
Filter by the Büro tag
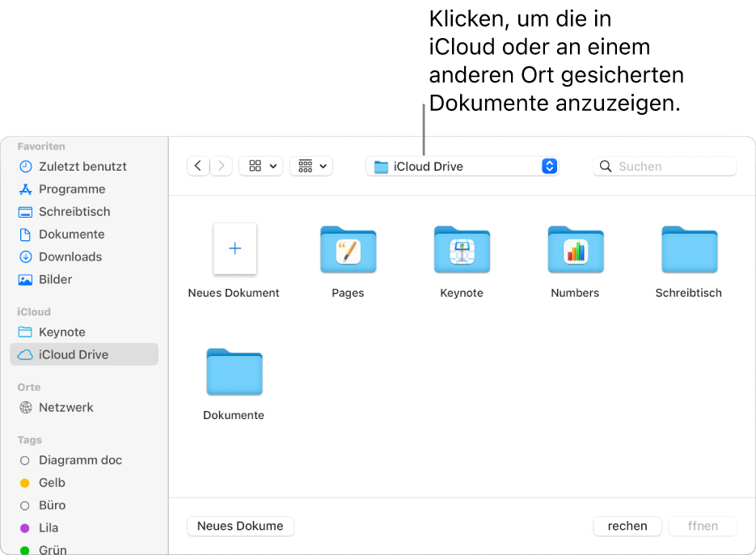pos(84,506)
